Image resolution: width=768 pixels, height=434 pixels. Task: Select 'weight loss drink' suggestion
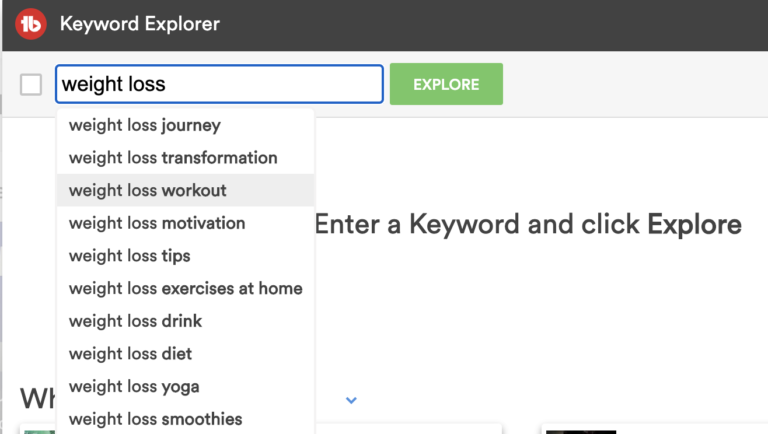click(186, 321)
